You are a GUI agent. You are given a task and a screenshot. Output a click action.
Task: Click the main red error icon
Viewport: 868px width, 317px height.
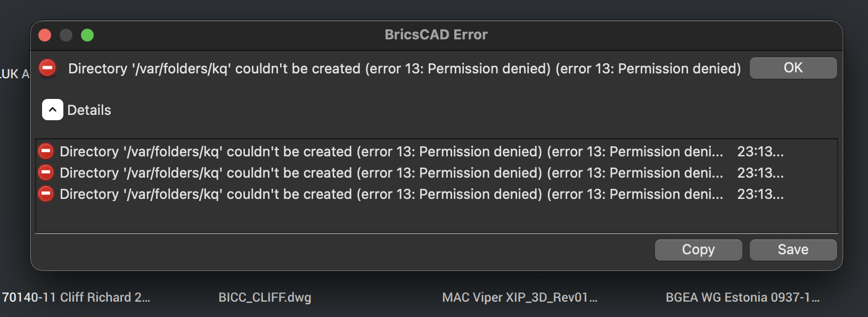pyautogui.click(x=48, y=68)
